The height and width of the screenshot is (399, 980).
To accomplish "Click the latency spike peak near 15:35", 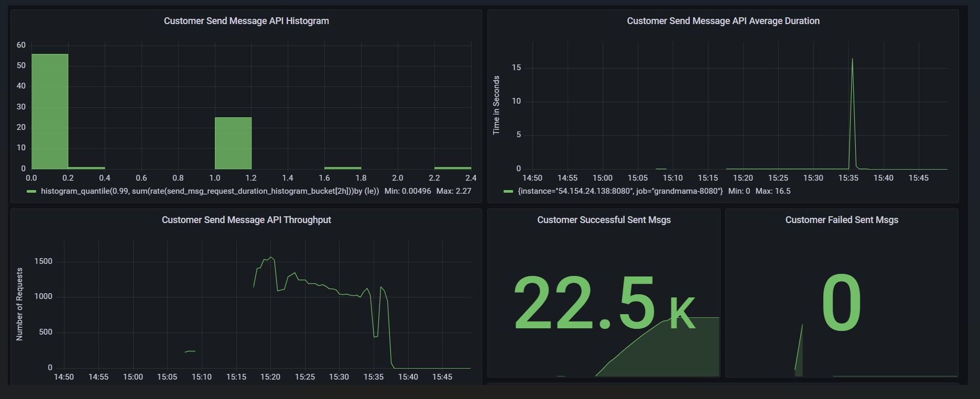I will click(x=852, y=59).
